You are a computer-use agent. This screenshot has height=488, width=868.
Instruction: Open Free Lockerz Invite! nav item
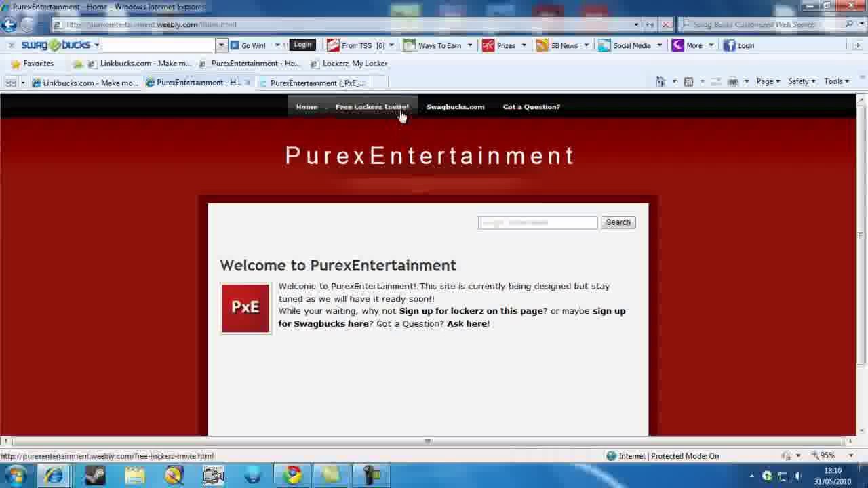[x=372, y=106]
